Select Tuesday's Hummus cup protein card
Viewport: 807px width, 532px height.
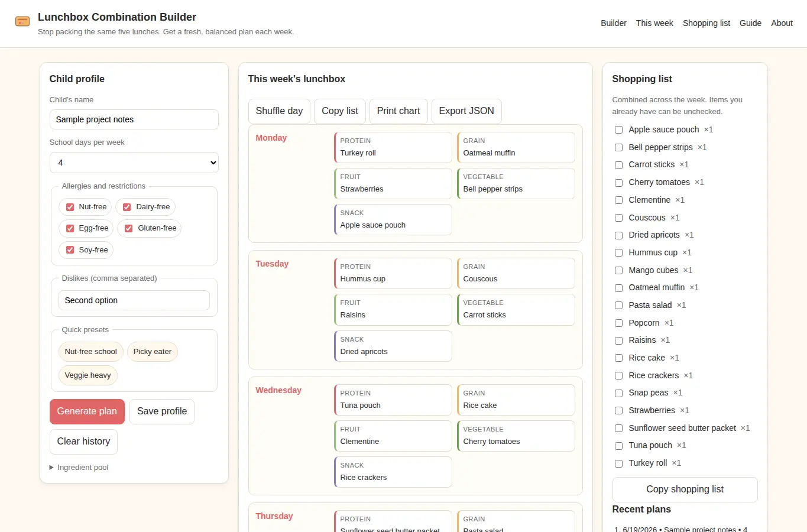393,273
